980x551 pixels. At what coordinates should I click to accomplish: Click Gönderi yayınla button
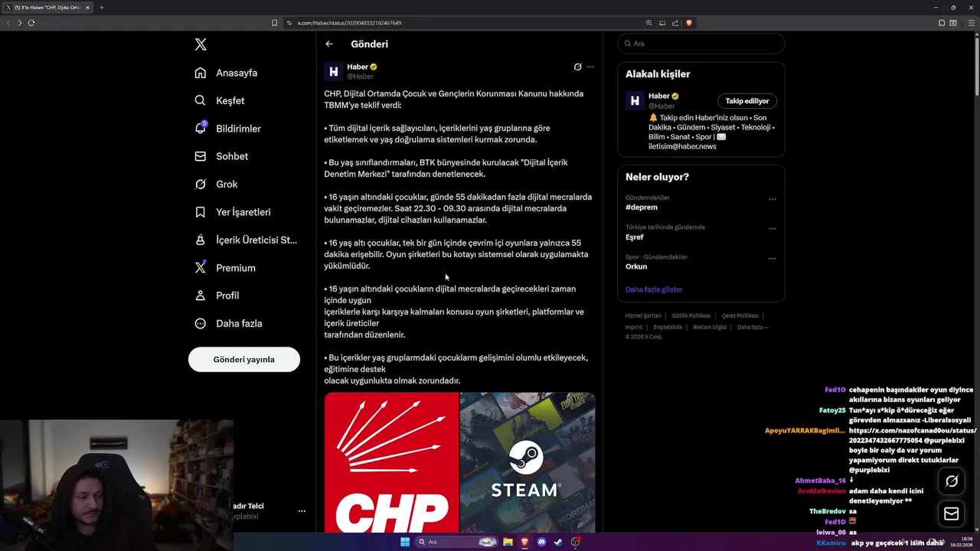point(244,359)
